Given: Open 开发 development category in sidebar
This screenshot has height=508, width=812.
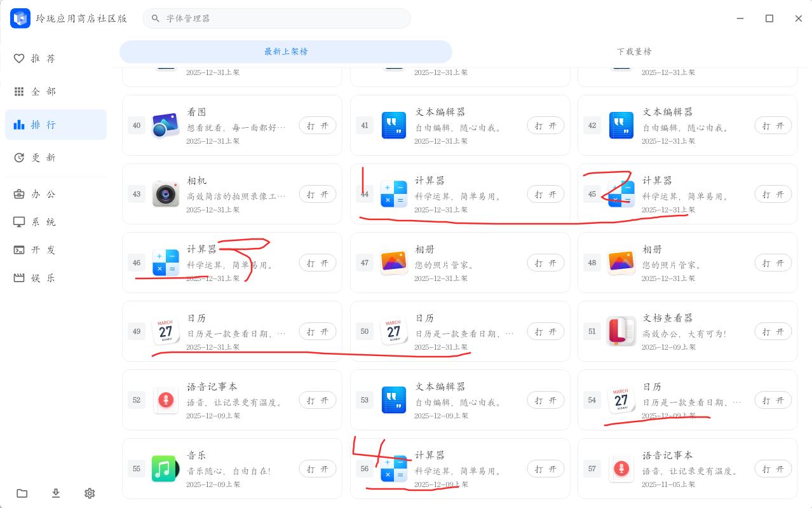Looking at the screenshot, I should tap(56, 250).
